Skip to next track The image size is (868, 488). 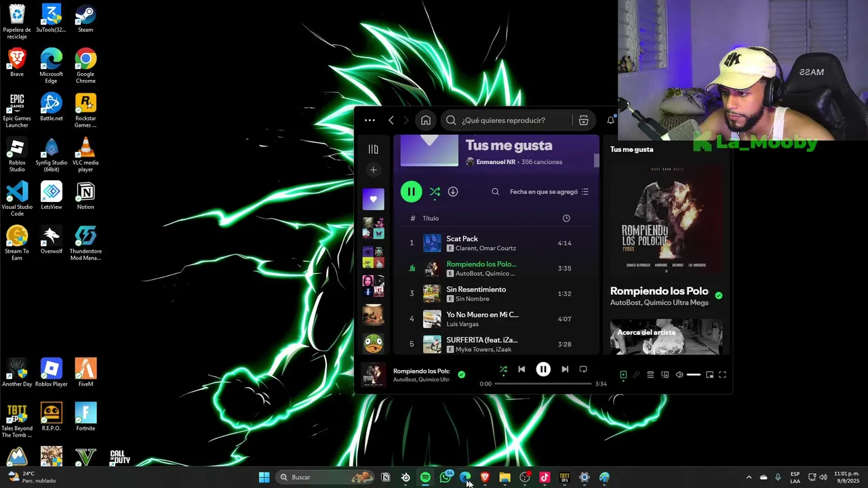click(x=565, y=369)
